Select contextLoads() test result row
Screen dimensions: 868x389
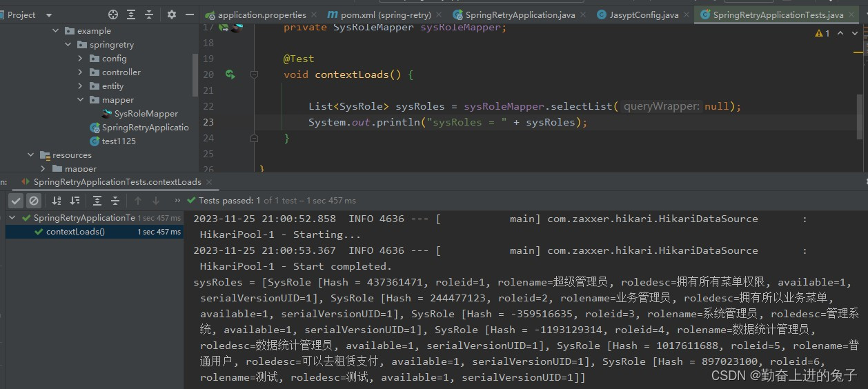(x=95, y=232)
